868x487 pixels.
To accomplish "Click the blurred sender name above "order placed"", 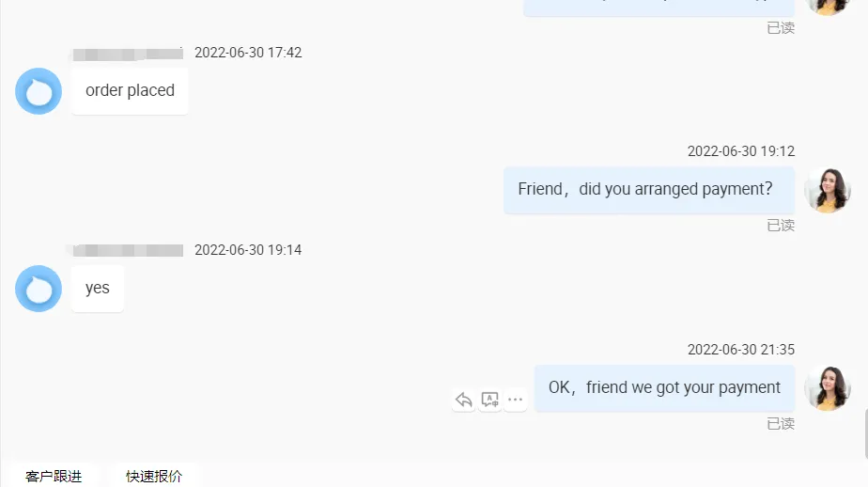I will pyautogui.click(x=128, y=54).
